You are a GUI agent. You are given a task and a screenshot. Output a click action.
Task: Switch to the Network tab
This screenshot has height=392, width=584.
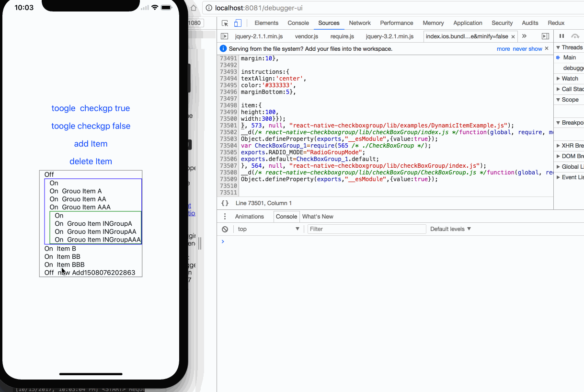360,23
